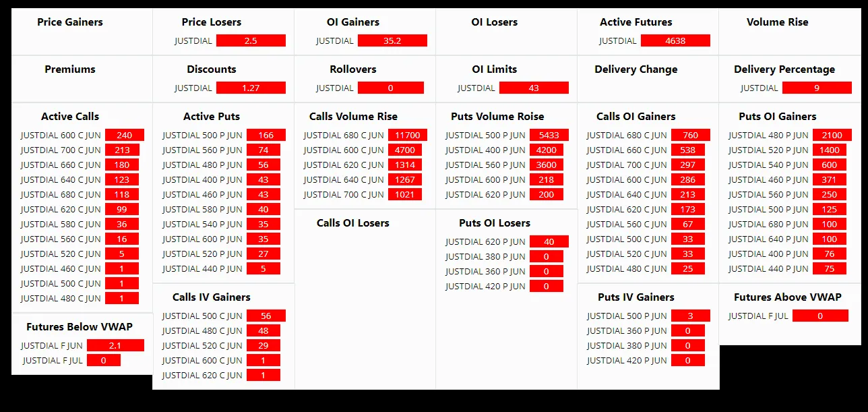This screenshot has width=868, height=412.
Task: Click the Puts OI Losers heading
Action: pos(495,223)
